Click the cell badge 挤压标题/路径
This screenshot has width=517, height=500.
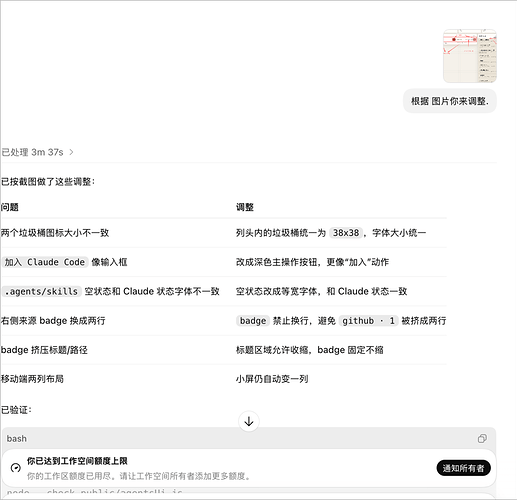pos(44,350)
